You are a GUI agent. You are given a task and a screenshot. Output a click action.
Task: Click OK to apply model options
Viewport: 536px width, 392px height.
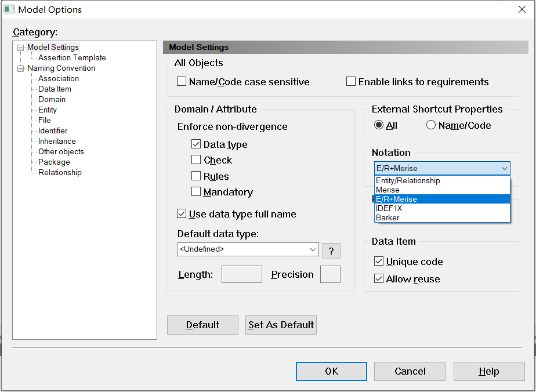tap(331, 371)
